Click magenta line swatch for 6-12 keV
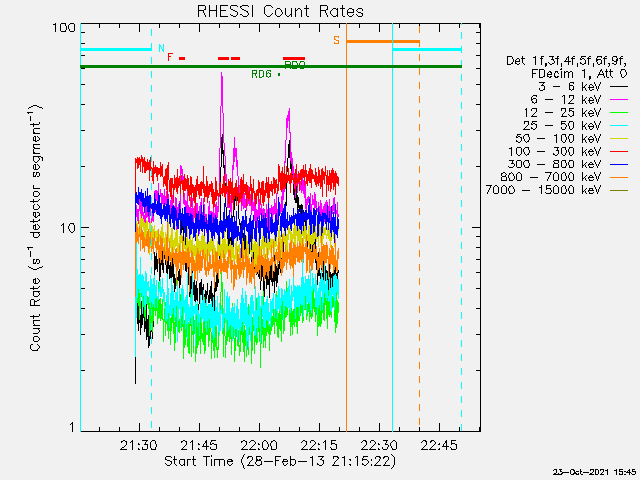This screenshot has height=480, width=640. (x=619, y=100)
